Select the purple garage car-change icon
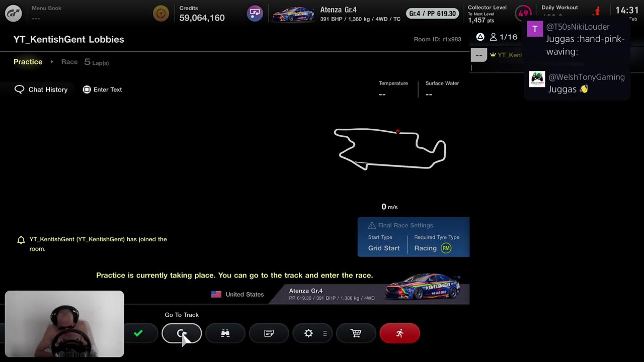 tap(255, 14)
